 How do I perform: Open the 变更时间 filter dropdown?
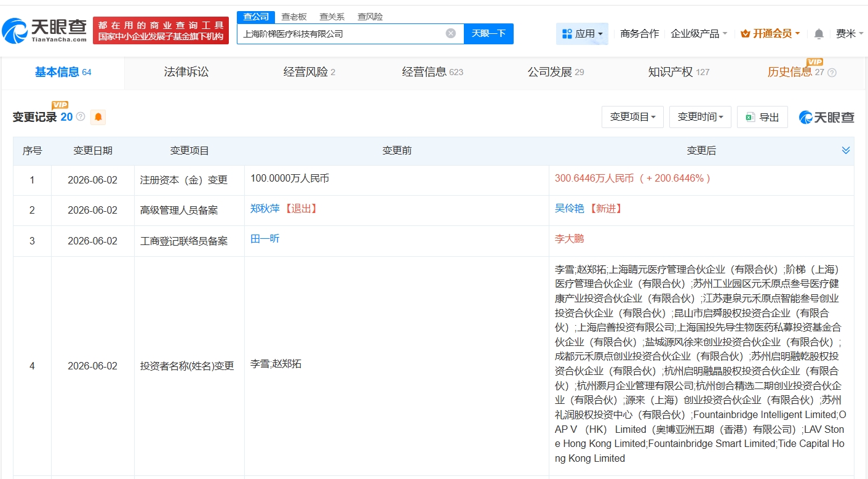point(700,116)
